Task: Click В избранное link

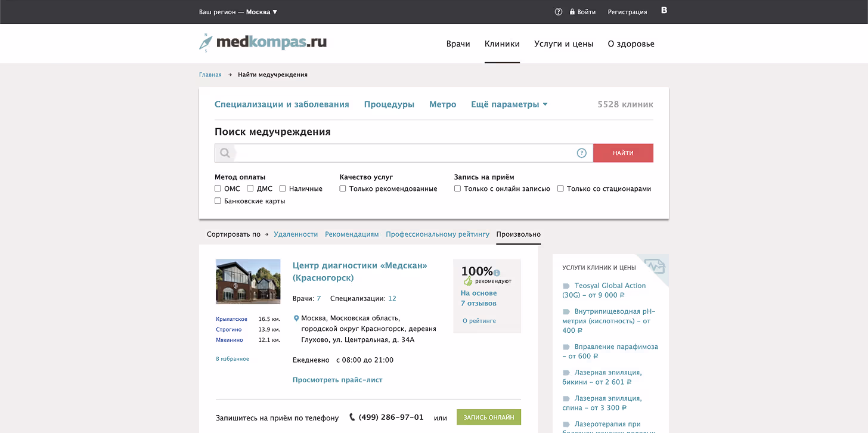Action: click(232, 359)
